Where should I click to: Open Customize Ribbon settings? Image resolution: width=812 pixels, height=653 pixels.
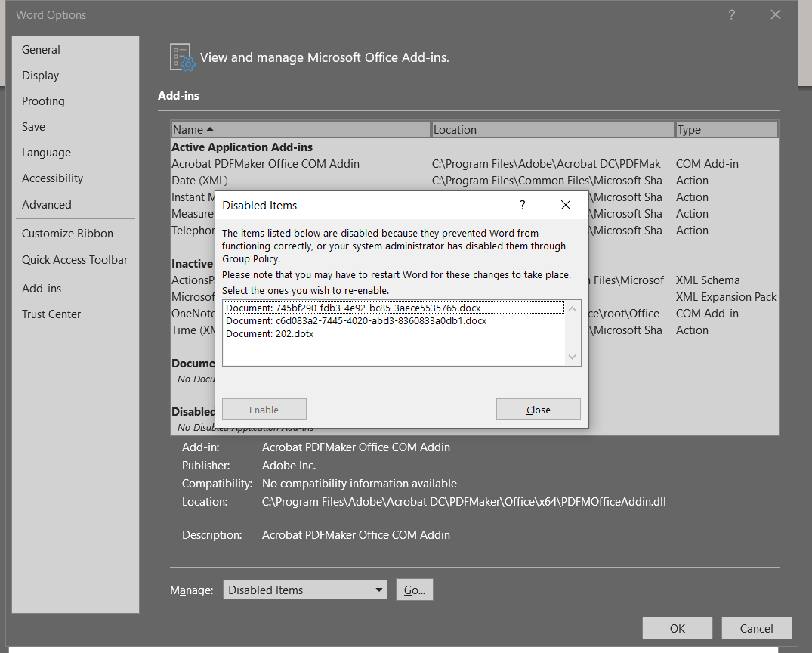pos(68,233)
